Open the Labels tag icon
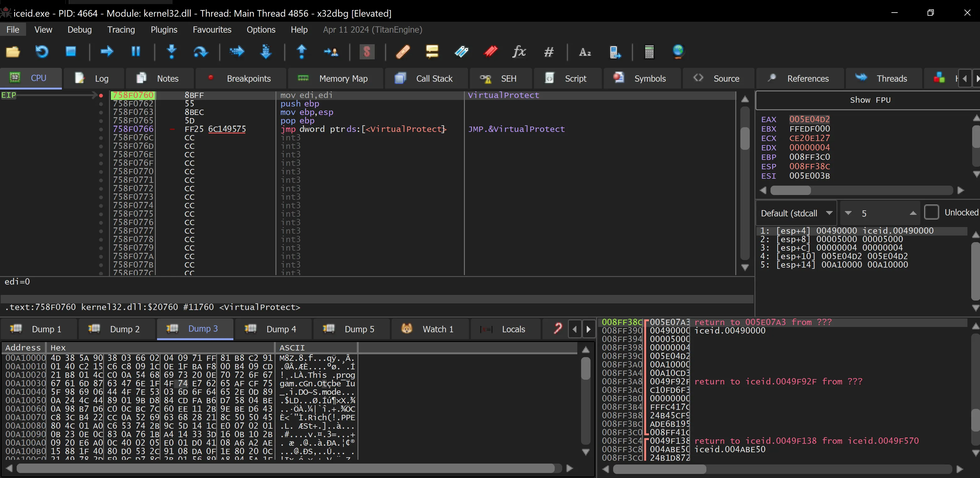 click(x=461, y=51)
